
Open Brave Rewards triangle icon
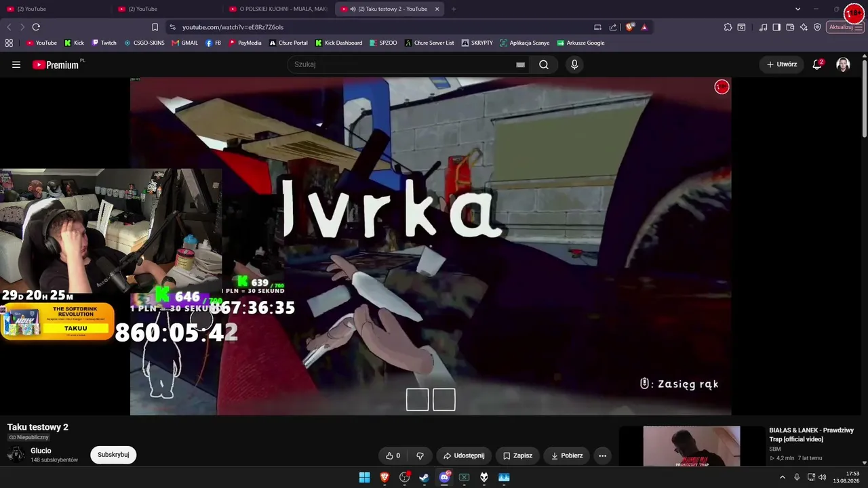644,27
